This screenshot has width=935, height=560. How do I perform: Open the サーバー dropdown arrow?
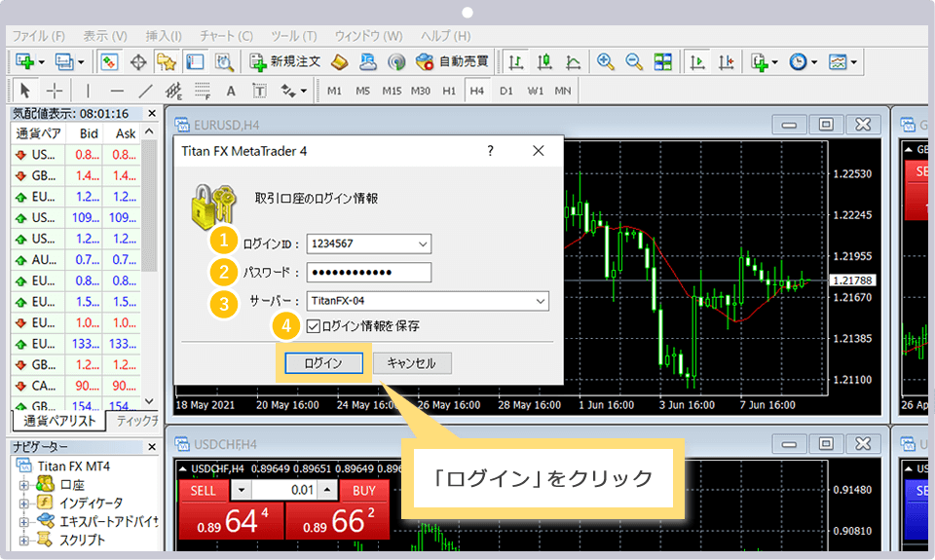(x=541, y=301)
